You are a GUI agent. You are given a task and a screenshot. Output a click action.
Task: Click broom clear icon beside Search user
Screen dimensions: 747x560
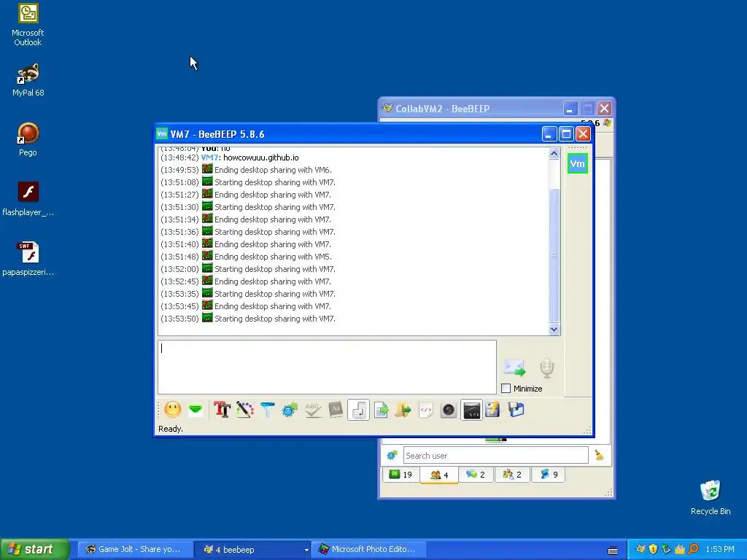tap(600, 456)
